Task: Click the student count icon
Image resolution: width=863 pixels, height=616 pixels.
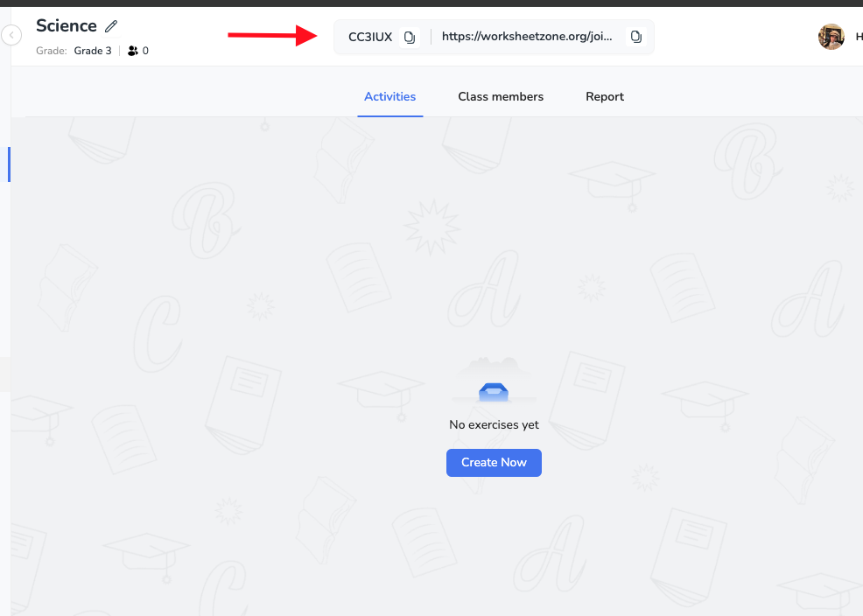Action: [x=133, y=51]
